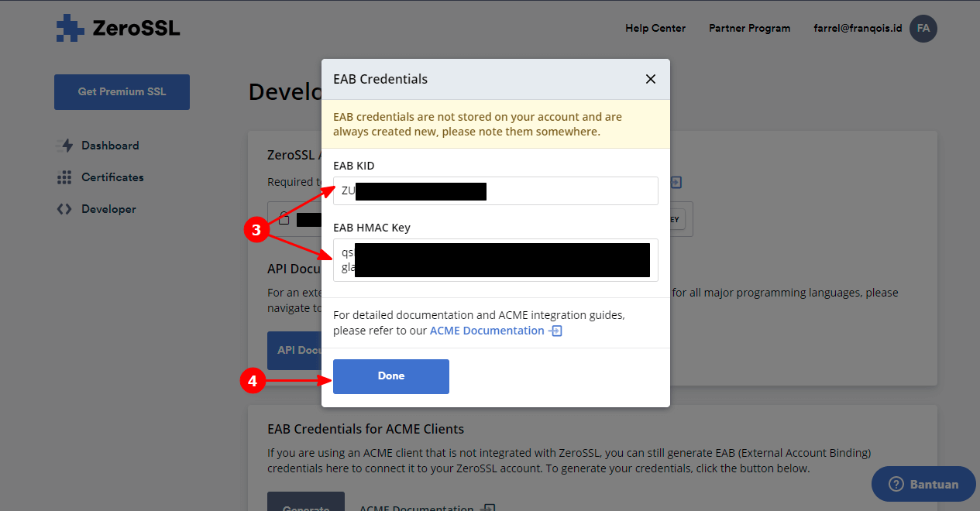Click the Dashboard lightning icon
This screenshot has height=511, width=980.
[x=65, y=146]
